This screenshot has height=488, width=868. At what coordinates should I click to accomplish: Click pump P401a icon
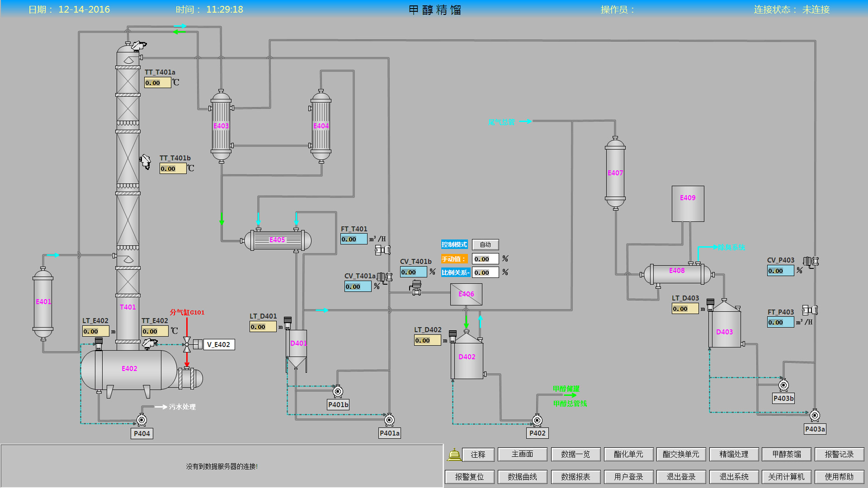pos(389,420)
